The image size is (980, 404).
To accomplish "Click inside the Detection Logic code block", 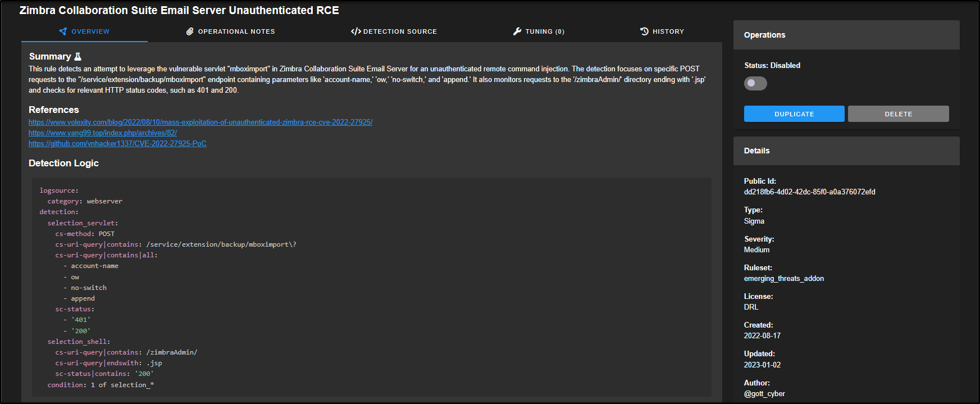I will coord(371,287).
